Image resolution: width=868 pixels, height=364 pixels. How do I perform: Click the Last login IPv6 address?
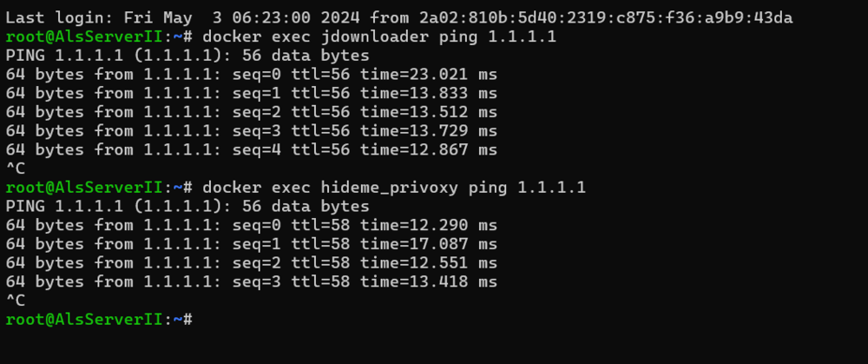pyautogui.click(x=606, y=17)
